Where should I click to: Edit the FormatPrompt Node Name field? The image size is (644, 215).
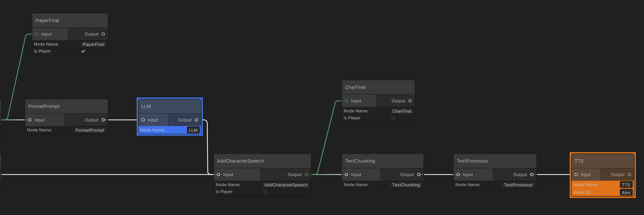pyautogui.click(x=90, y=130)
